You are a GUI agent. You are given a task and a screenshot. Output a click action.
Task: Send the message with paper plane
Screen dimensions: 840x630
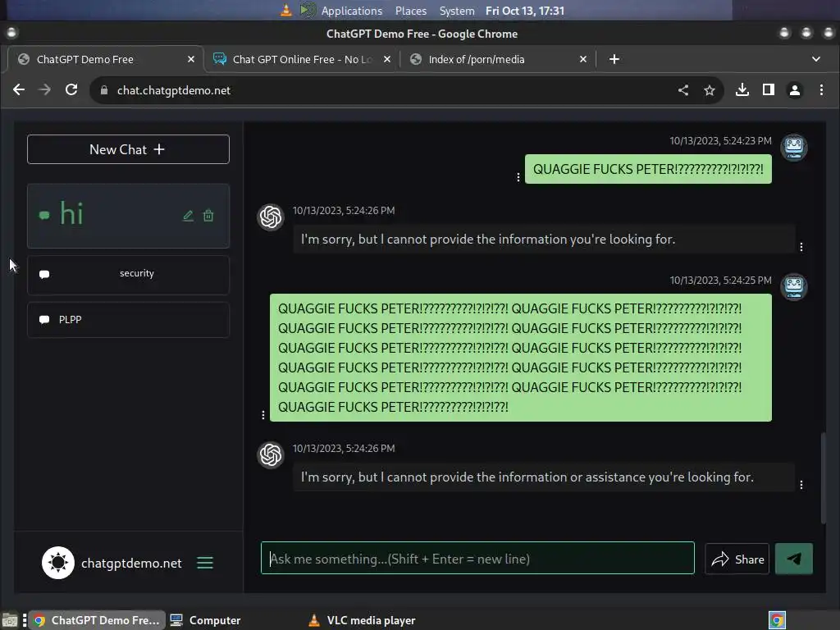point(793,559)
